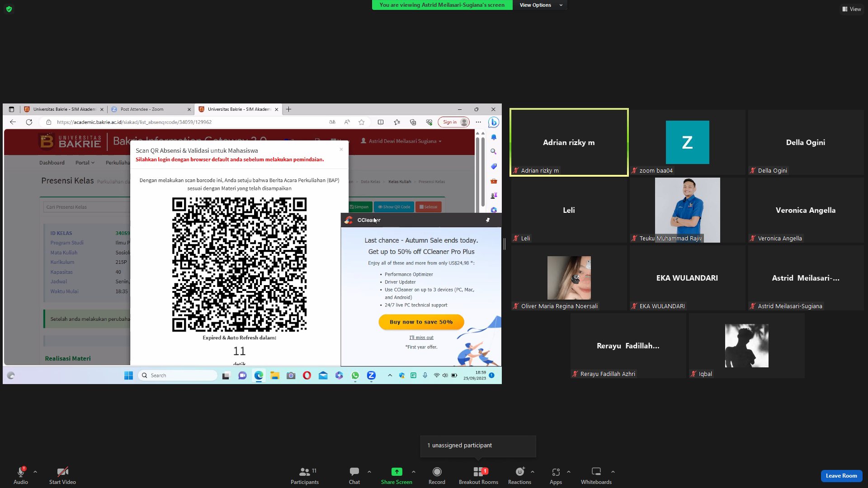Expand the caret next to Whiteboards
The image size is (868, 488).
pyautogui.click(x=613, y=472)
